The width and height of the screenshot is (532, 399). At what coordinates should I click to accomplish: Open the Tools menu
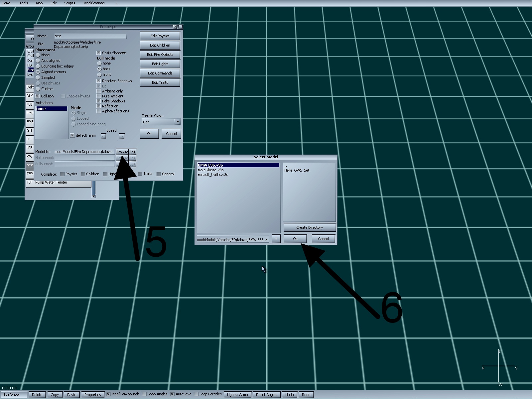[x=24, y=3]
